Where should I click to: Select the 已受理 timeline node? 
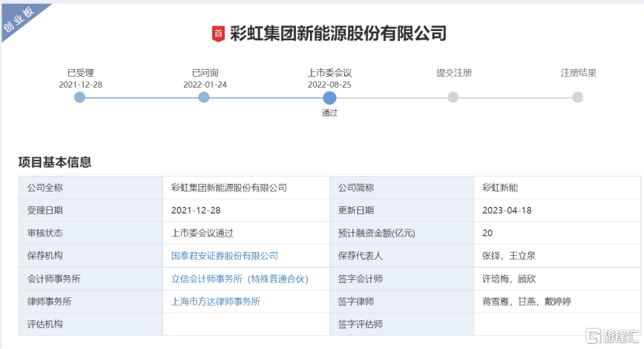pyautogui.click(x=80, y=98)
